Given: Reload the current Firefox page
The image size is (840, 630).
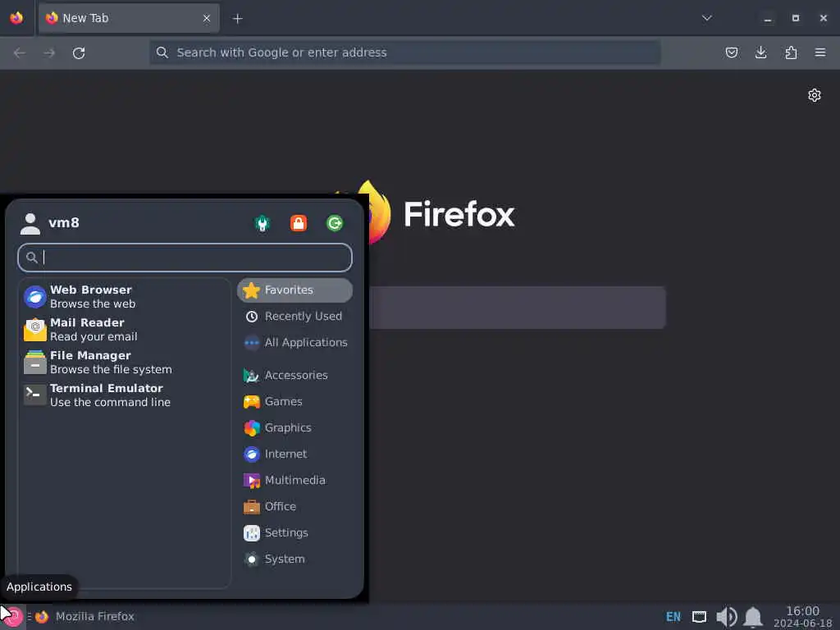Looking at the screenshot, I should pyautogui.click(x=79, y=52).
